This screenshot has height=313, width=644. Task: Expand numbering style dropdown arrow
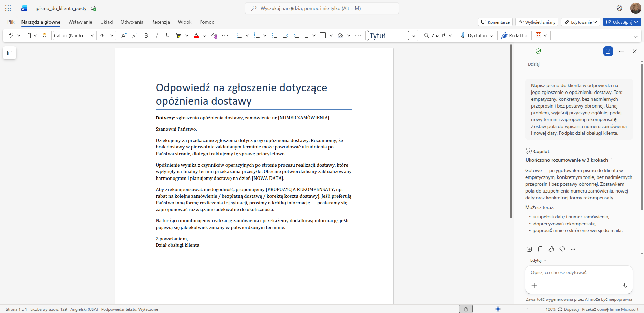(x=265, y=35)
